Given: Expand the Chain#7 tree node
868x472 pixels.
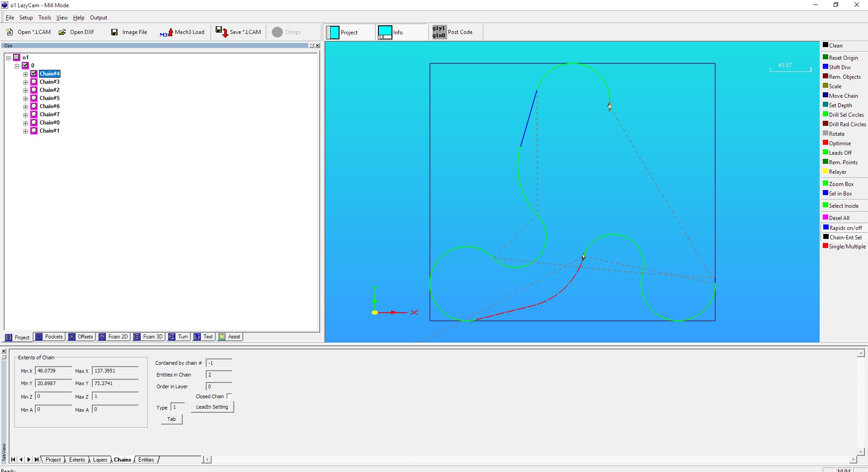Looking at the screenshot, I should pyautogui.click(x=26, y=115).
